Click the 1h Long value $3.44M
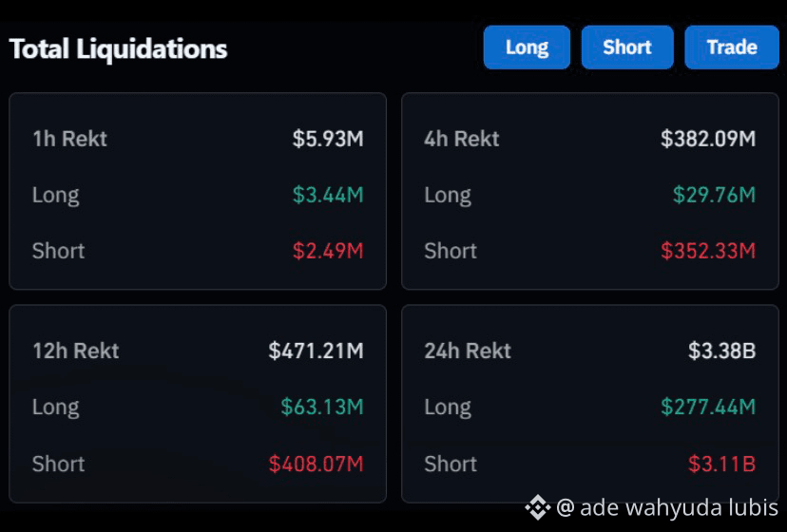This screenshot has width=787, height=532. [x=328, y=195]
